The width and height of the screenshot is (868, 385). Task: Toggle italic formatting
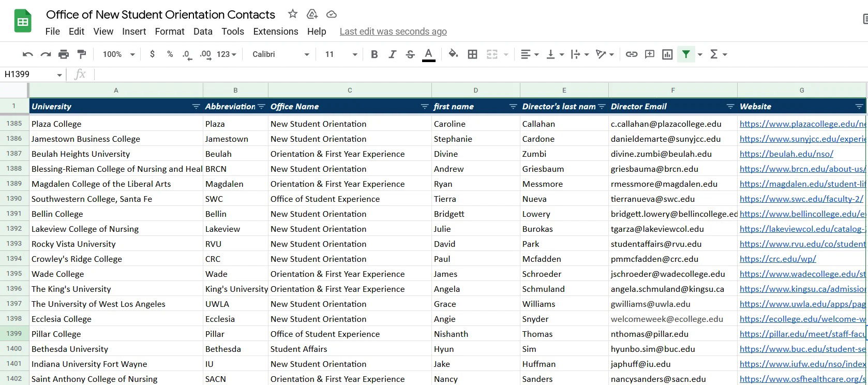point(392,54)
